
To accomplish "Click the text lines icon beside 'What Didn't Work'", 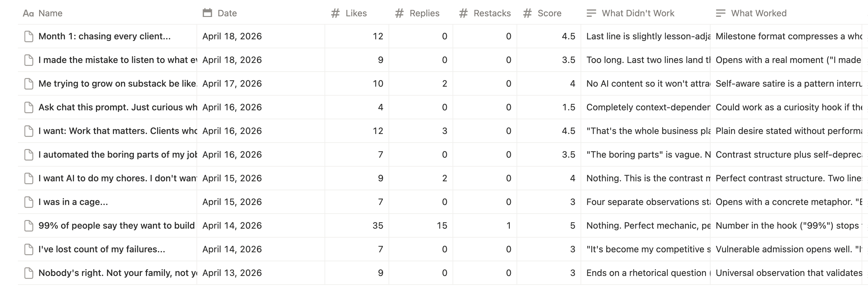I will pos(591,13).
